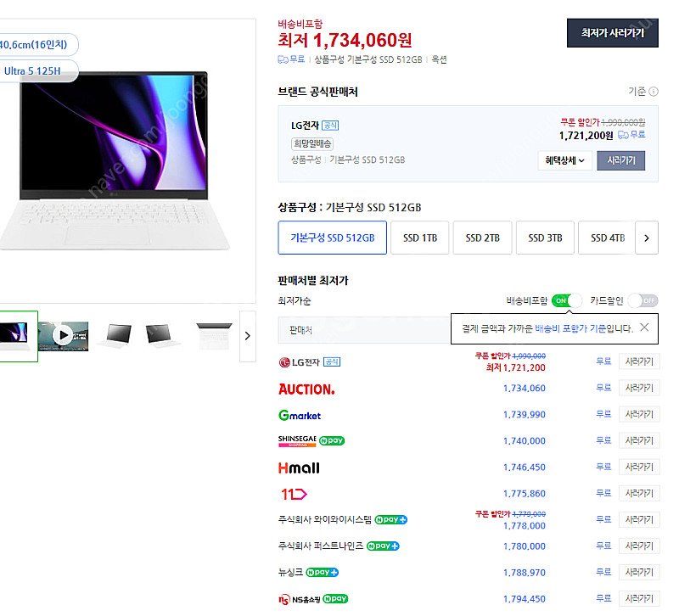Click 사러가기 for 11번가 row
The height and width of the screenshot is (616, 679).
coord(639,493)
